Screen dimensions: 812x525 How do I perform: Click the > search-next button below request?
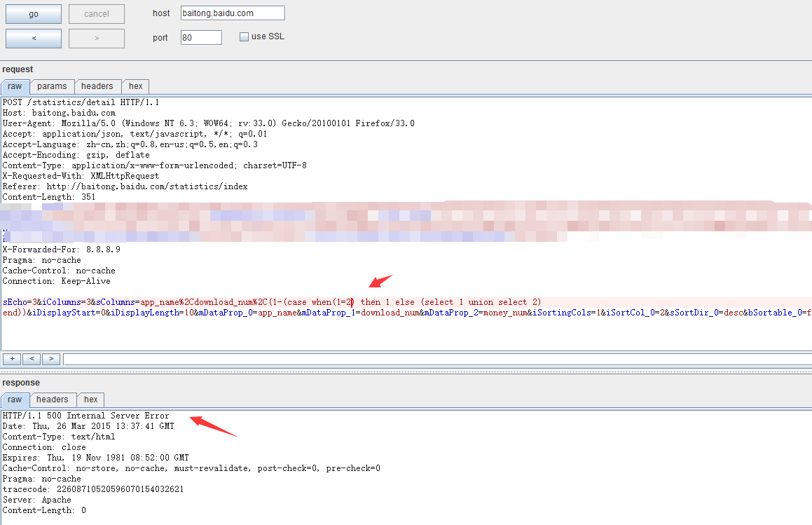coord(50,359)
